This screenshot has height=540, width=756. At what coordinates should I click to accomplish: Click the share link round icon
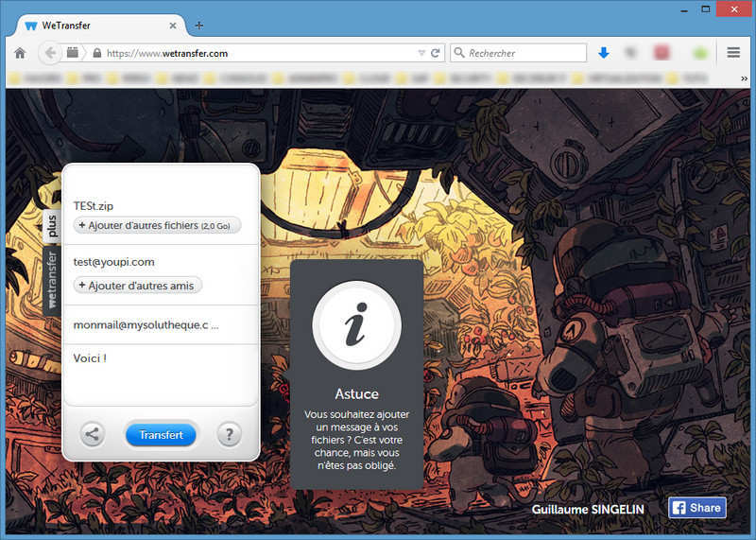(92, 434)
